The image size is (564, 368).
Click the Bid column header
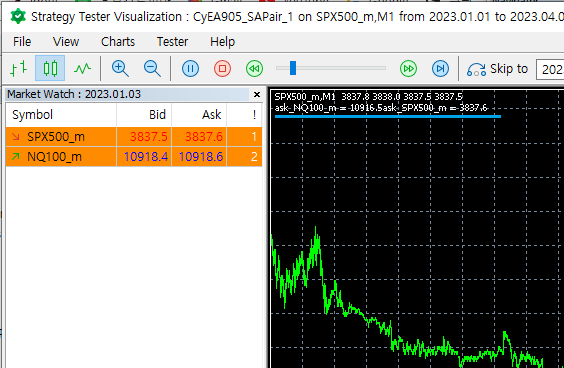(144, 115)
